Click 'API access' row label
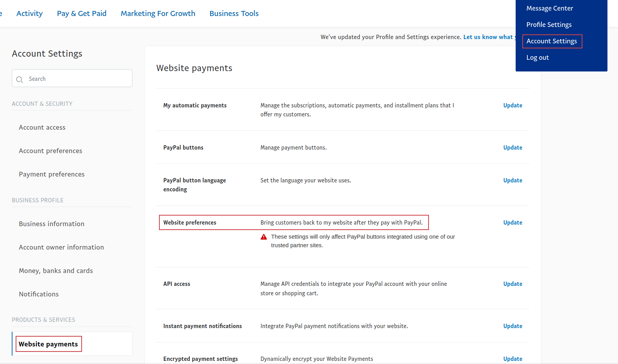The height and width of the screenshot is (364, 618). click(177, 284)
